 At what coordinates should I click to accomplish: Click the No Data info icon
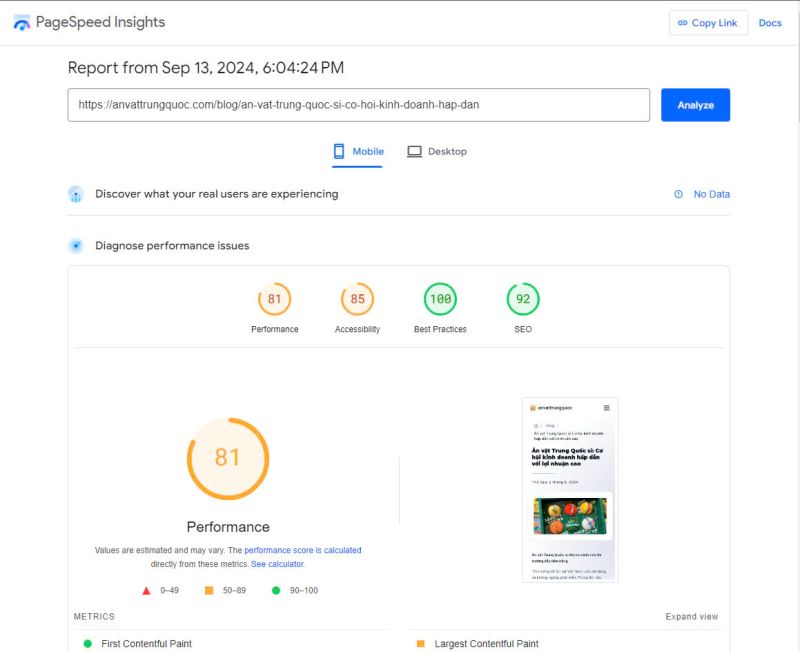(x=679, y=194)
